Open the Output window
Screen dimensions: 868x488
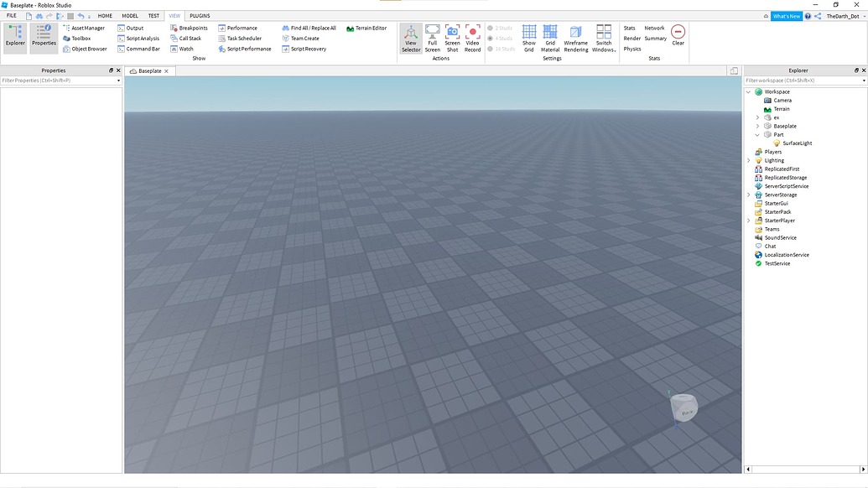(136, 27)
